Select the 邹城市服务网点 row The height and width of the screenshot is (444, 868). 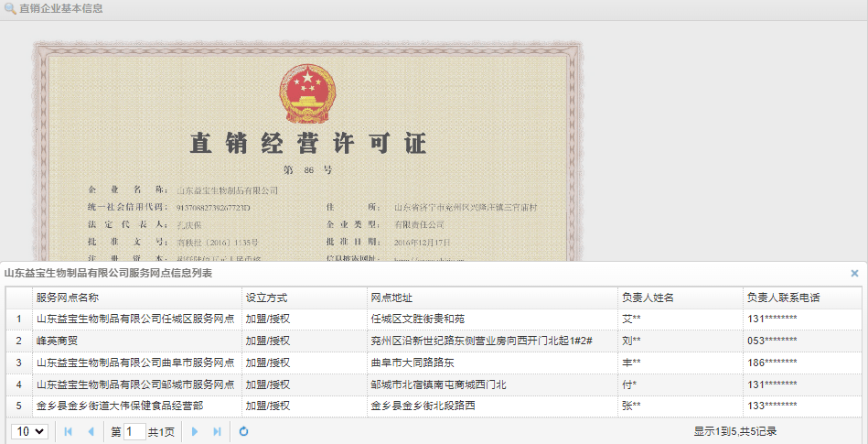pos(135,384)
